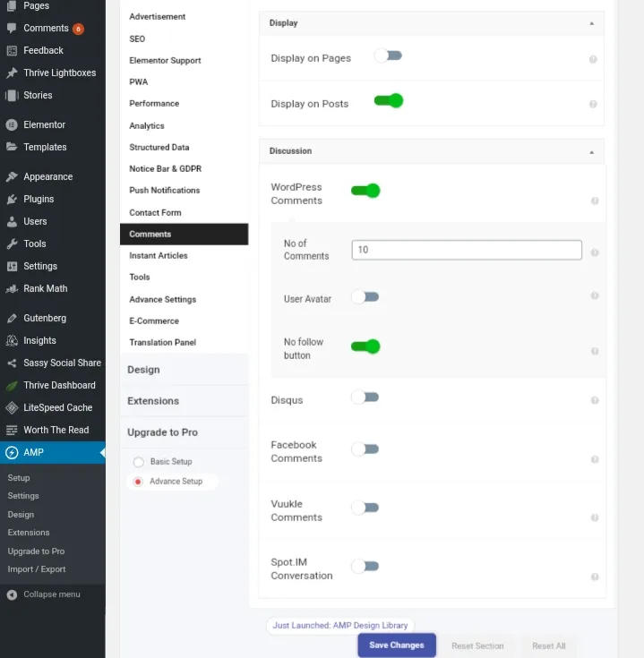The image size is (644, 658).
Task: Disable the WordPress Comments toggle
Action: click(x=365, y=191)
